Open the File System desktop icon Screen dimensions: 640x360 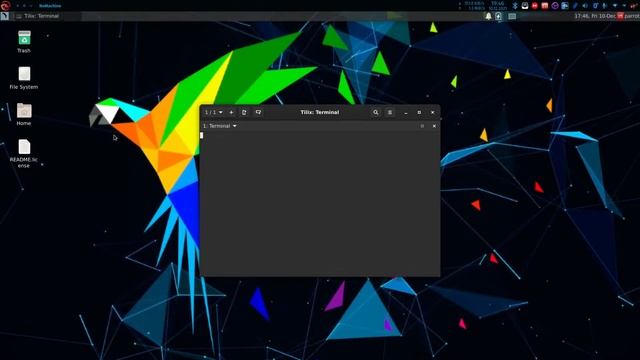(x=24, y=78)
